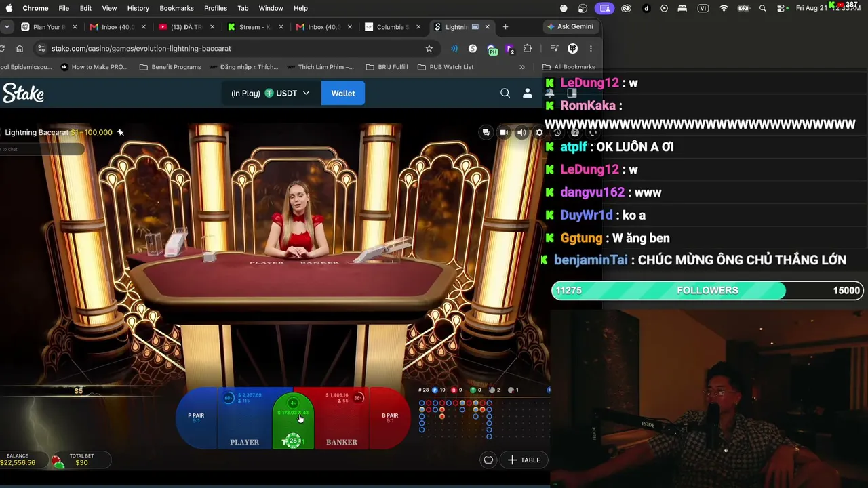Screen dimensions: 868x488
Task: Open the Stake search icon
Action: pyautogui.click(x=505, y=93)
